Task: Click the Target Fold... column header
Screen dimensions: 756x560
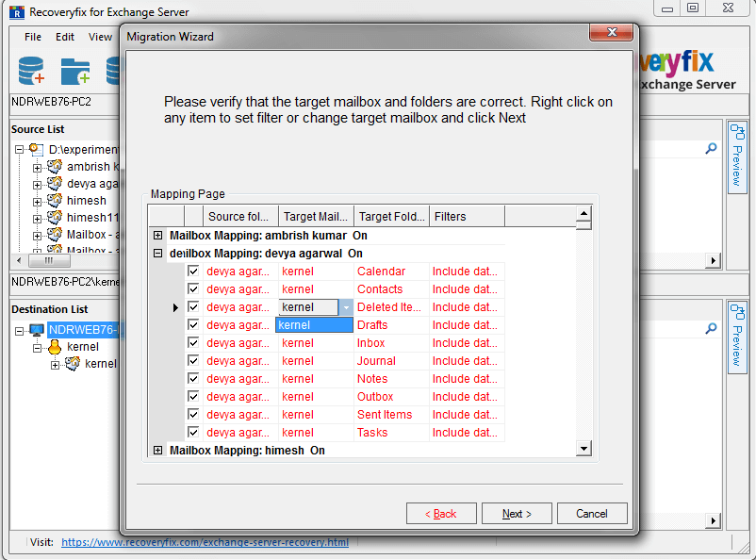Action: point(391,217)
